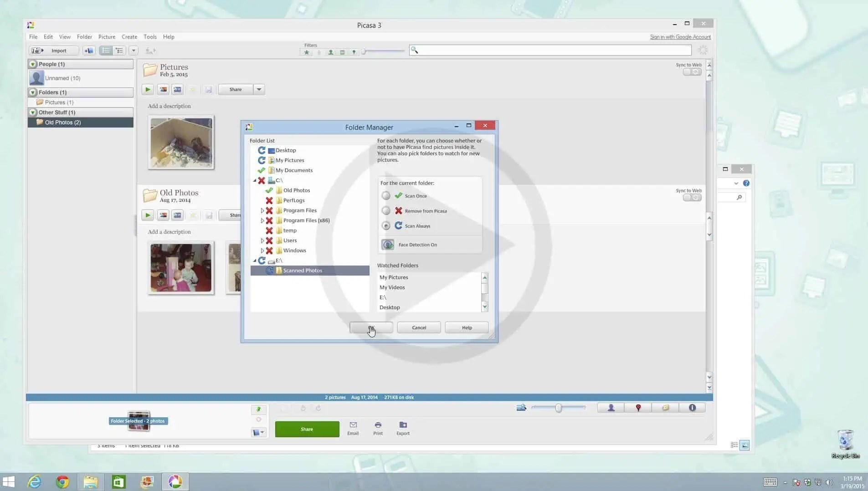Click the Picasa search box
The height and width of the screenshot is (491, 868).
click(550, 50)
